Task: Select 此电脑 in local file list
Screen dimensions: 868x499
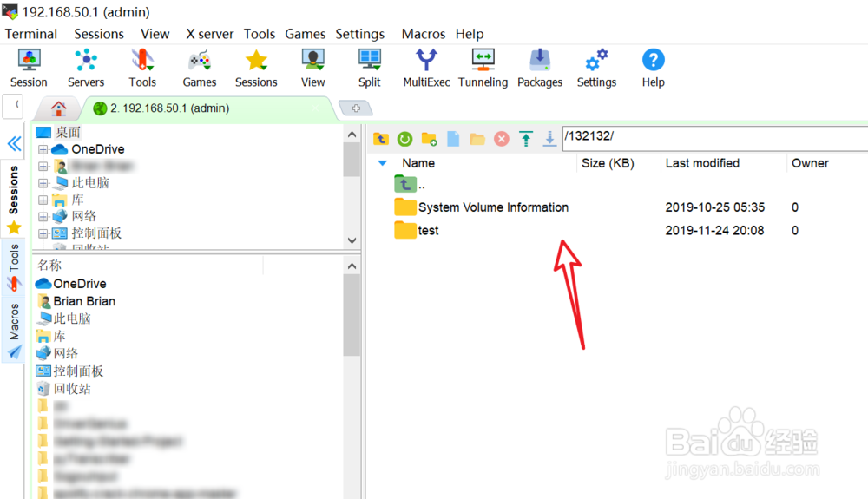Action: tap(63, 318)
